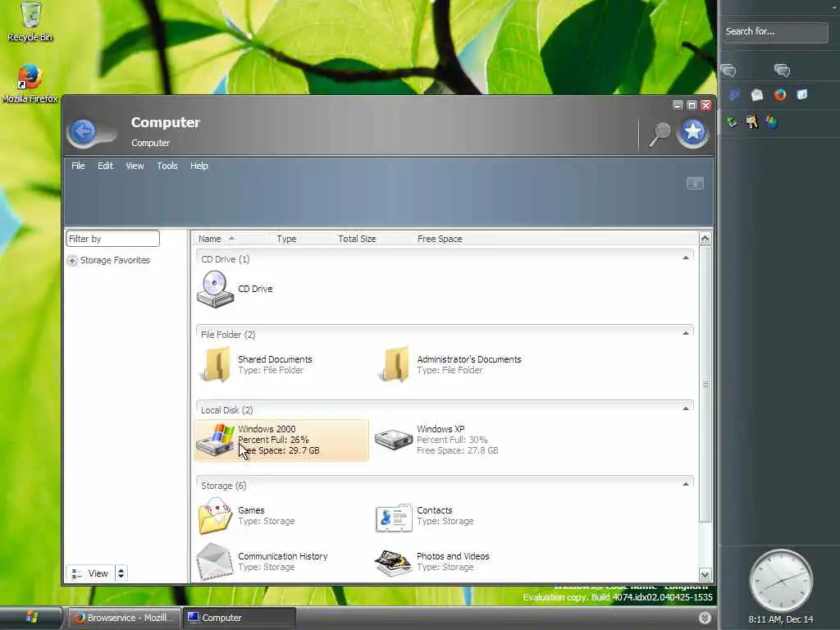Open the File menu
Viewport: 840px width, 630px height.
pyautogui.click(x=78, y=166)
